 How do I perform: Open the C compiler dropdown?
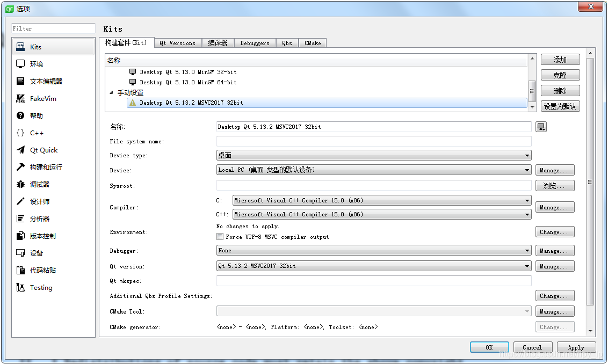click(x=382, y=200)
